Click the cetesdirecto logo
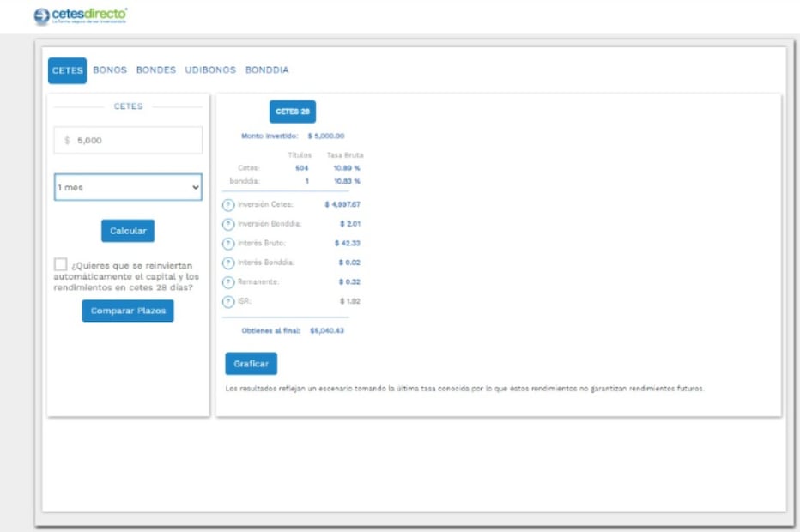Viewport: 800px width, 532px height. coord(81,15)
